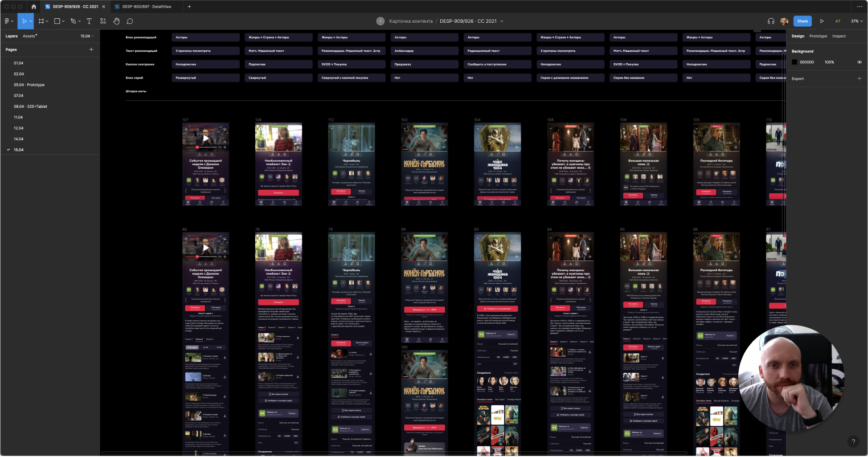Open page 02.04
The height and width of the screenshot is (457, 868).
click(x=19, y=74)
